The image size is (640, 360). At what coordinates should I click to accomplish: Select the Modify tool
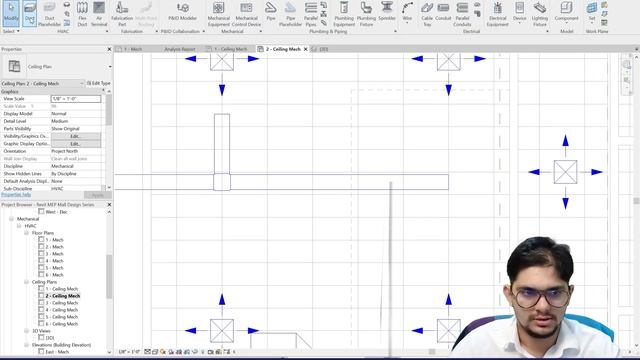(x=11, y=12)
